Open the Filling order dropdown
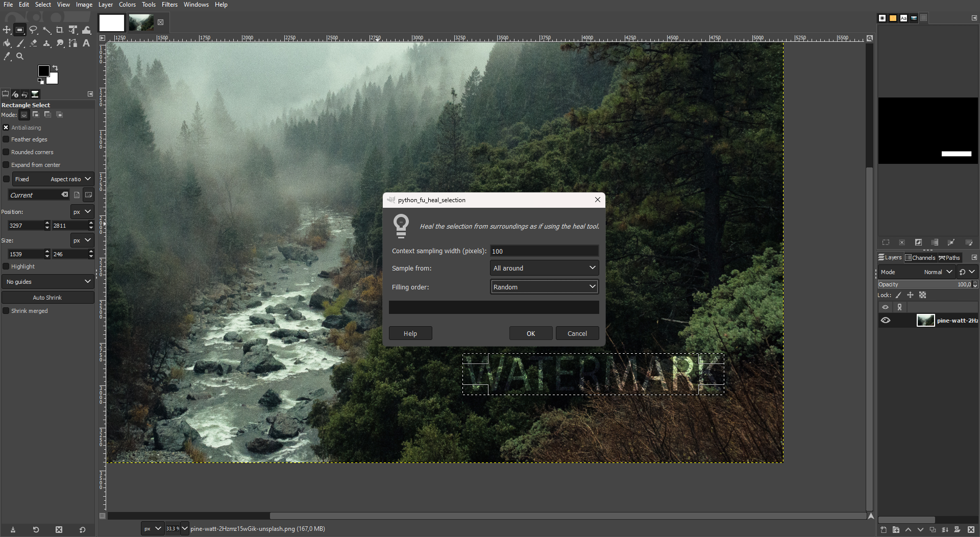The width and height of the screenshot is (980, 537). point(544,287)
